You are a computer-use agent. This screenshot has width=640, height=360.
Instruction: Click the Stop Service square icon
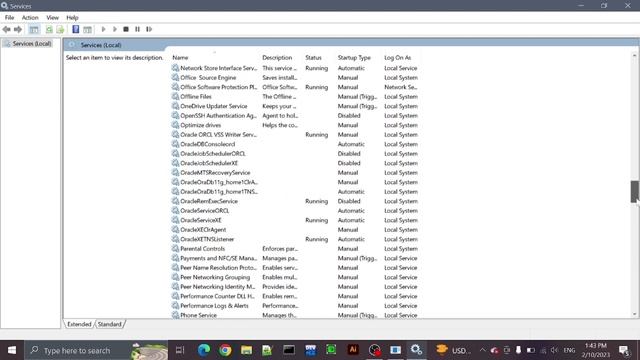pos(126,29)
